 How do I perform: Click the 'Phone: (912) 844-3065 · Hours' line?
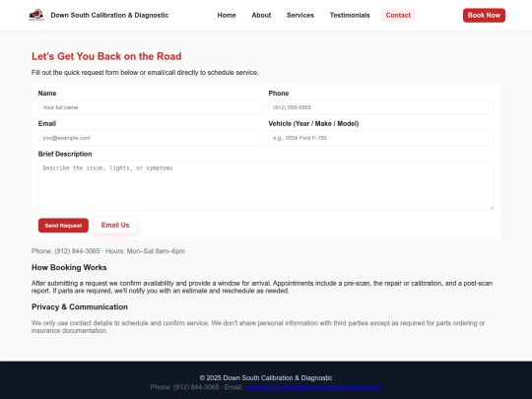108,251
